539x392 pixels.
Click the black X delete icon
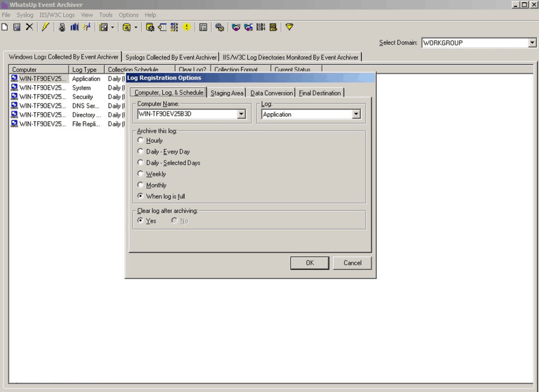click(29, 27)
